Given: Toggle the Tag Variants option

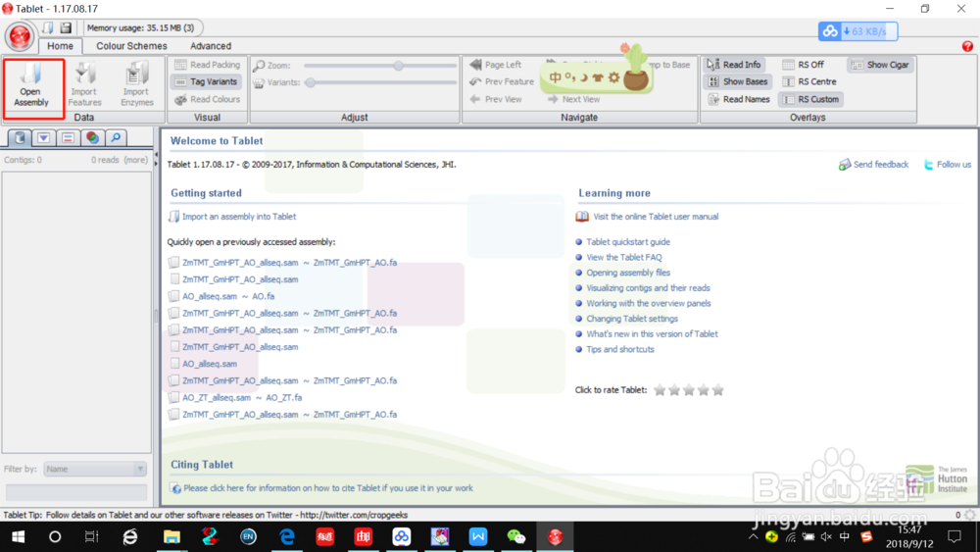Looking at the screenshot, I should pyautogui.click(x=206, y=82).
